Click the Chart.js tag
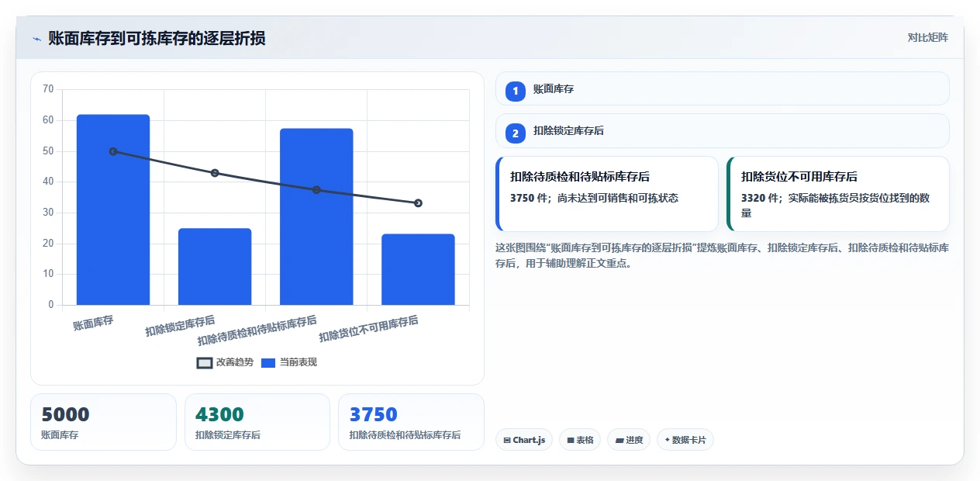Image resolution: width=980 pixels, height=481 pixels. coord(524,440)
